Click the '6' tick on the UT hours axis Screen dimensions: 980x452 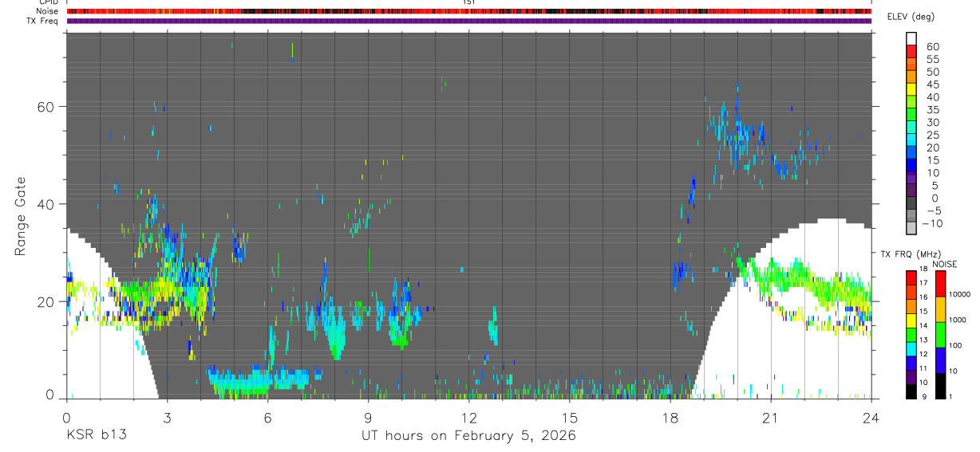pos(267,417)
